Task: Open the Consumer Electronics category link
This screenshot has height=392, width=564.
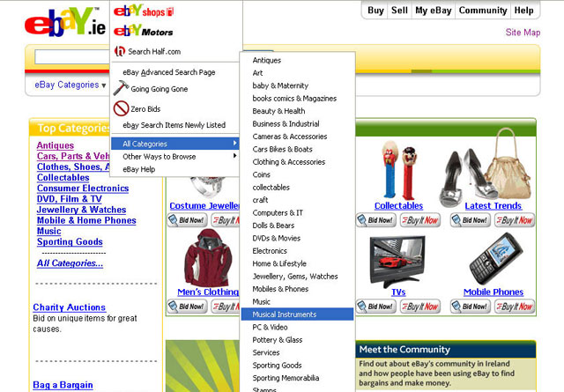Action: (83, 189)
